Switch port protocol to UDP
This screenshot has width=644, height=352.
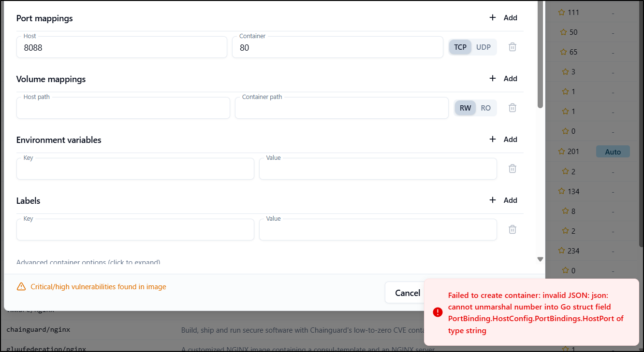483,47
